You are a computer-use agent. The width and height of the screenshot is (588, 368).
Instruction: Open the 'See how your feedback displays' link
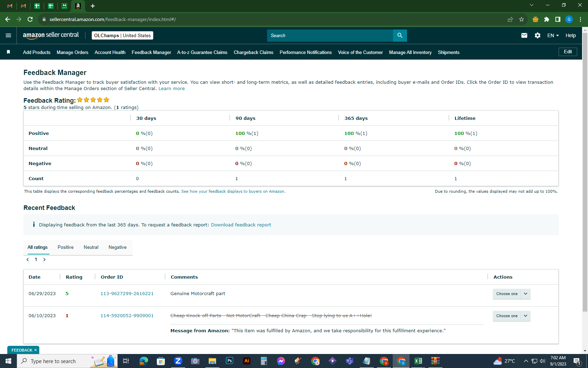[233, 191]
